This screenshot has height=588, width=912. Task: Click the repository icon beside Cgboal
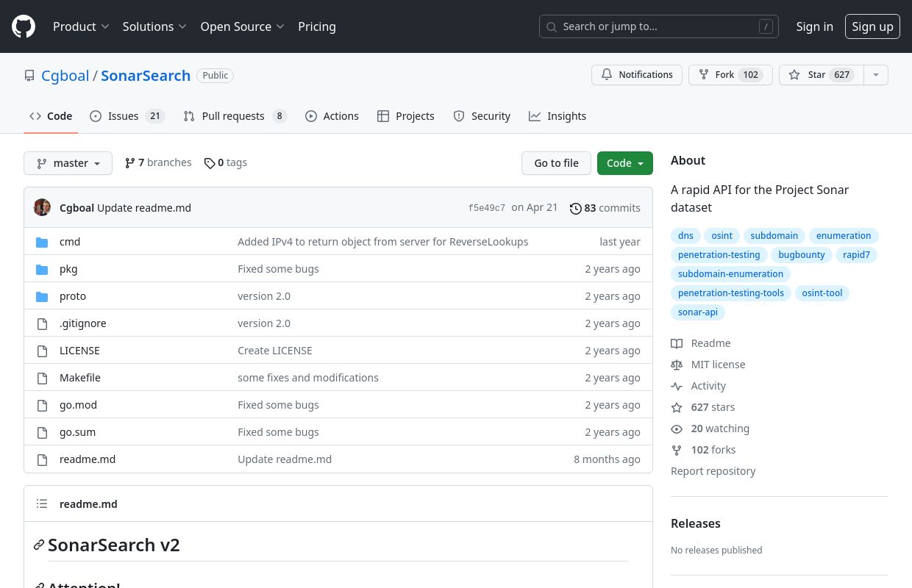(29, 76)
